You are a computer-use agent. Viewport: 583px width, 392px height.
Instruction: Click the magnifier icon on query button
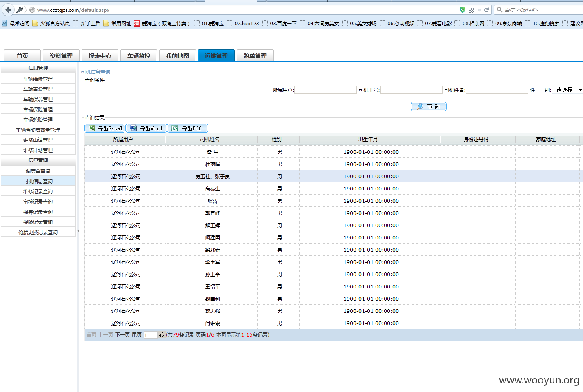[x=419, y=106]
